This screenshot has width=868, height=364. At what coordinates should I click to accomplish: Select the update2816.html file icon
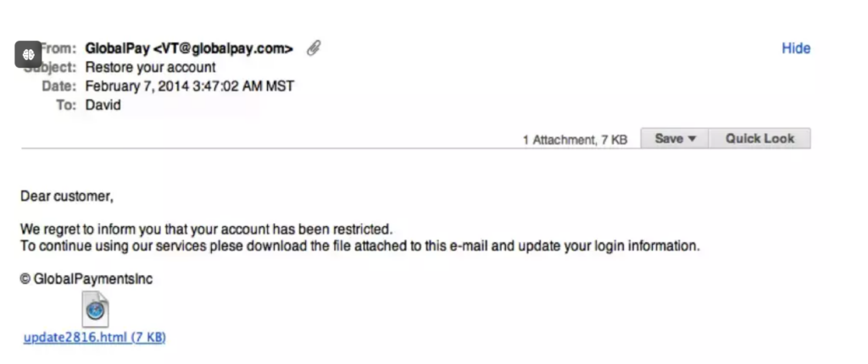95,310
